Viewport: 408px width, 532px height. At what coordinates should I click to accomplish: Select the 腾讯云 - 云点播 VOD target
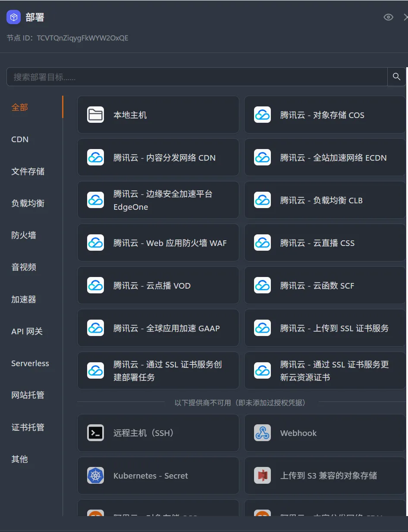158,285
